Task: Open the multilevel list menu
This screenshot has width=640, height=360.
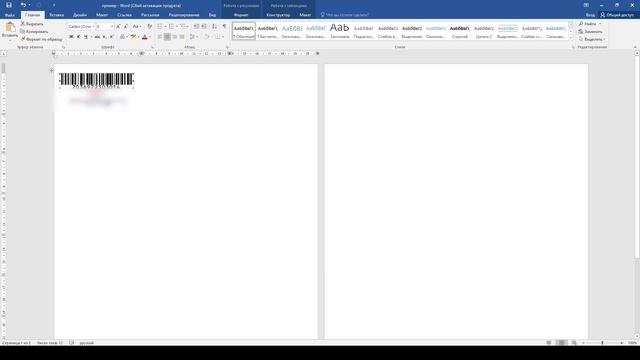Action: pos(183,27)
